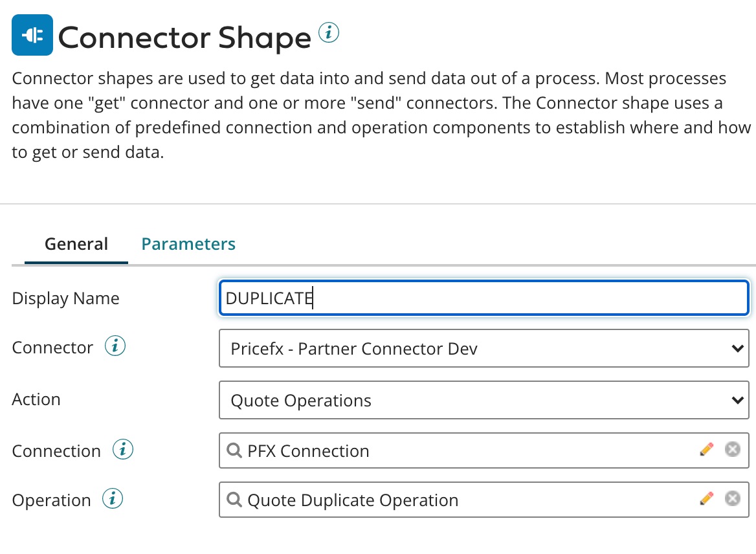Select the General tab
This screenshot has width=756, height=554.
pos(76,244)
